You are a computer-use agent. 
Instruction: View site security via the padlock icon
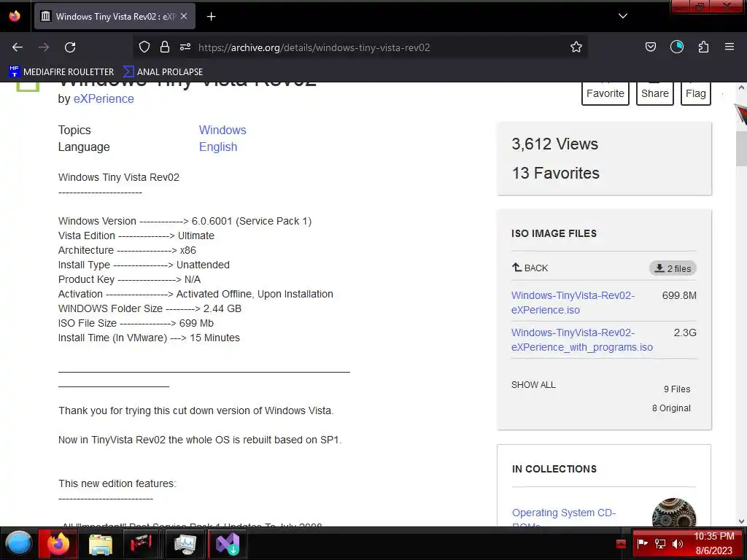(165, 47)
